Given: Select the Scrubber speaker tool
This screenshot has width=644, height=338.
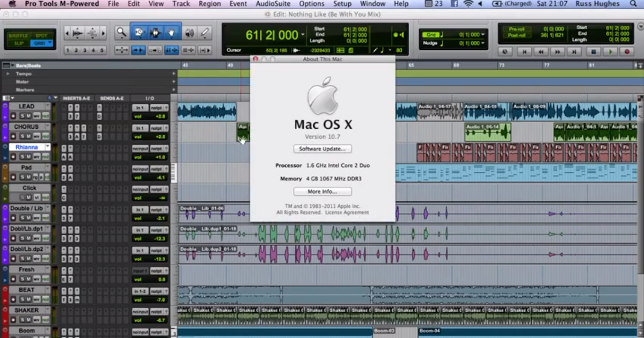Looking at the screenshot, I should coord(189,33).
